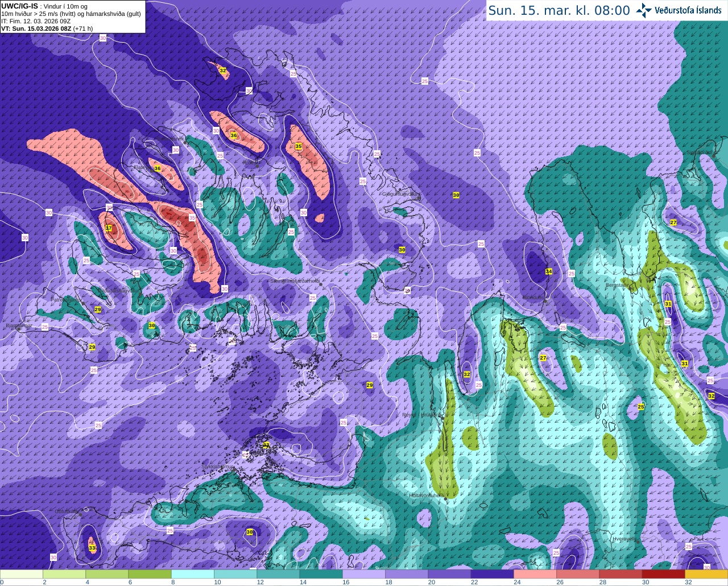Screen dimensions: 728x586
Task: Select the 10–12 turquoise legend swatch
Action: click(x=235, y=573)
